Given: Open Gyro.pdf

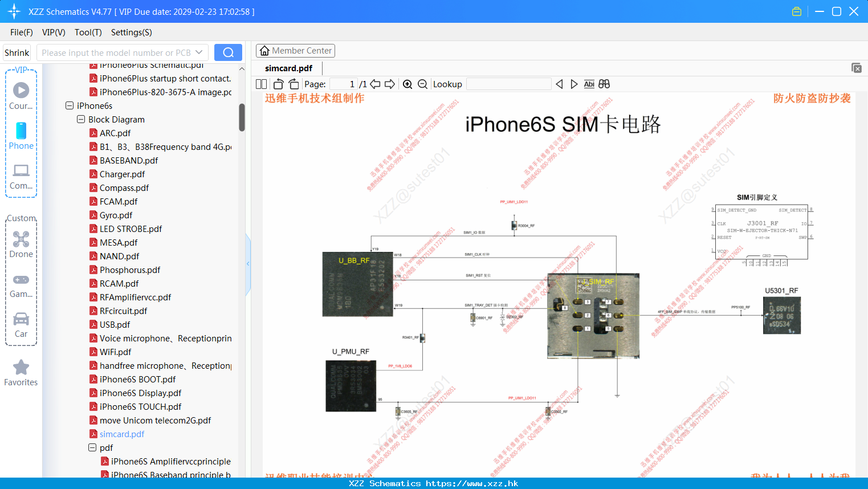Looking at the screenshot, I should tap(116, 215).
